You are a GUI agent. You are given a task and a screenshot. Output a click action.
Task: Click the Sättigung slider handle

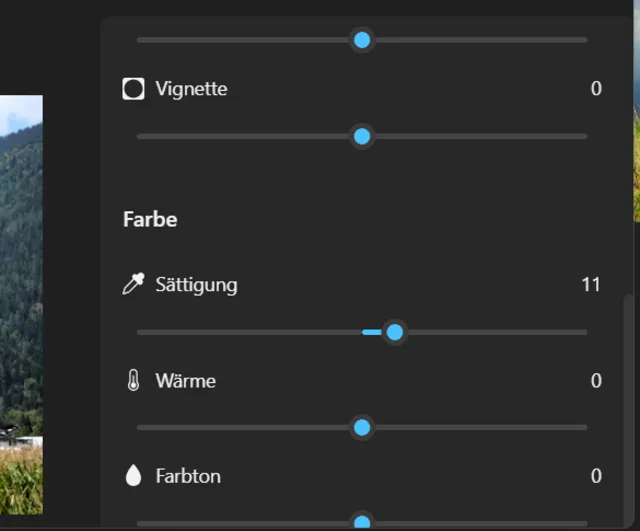(394, 332)
